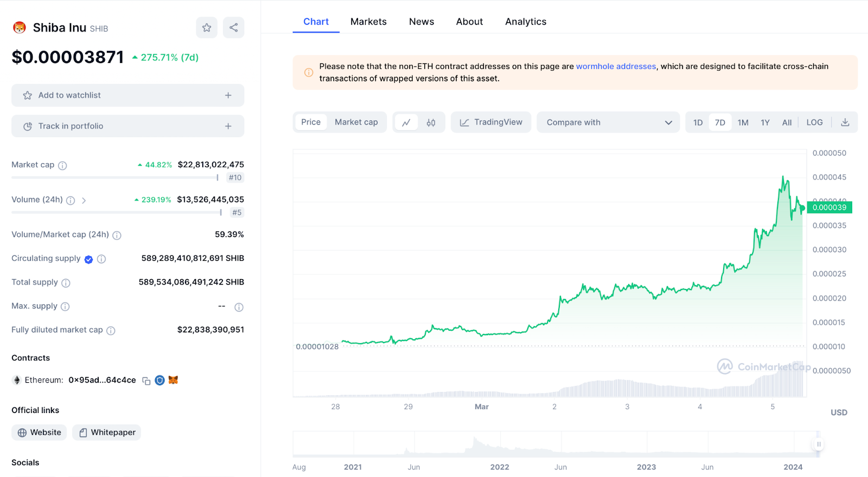Set chart range to 1M

743,123
